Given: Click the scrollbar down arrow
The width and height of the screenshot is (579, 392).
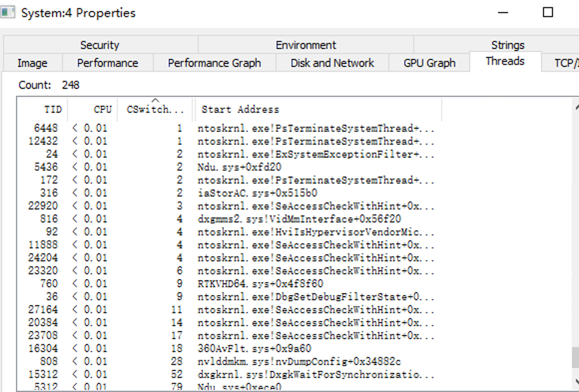Looking at the screenshot, I should [577, 382].
